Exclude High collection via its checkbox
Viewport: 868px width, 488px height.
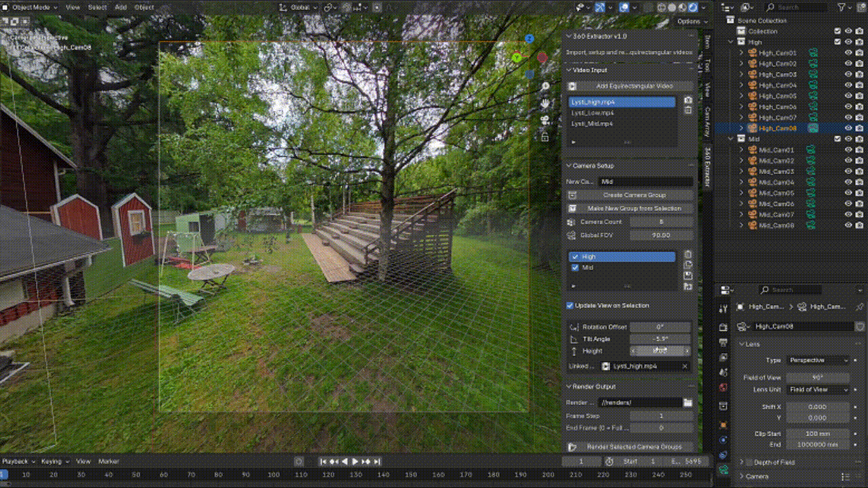(x=837, y=42)
